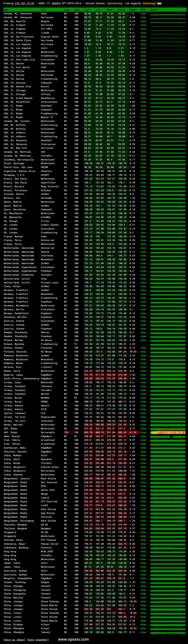Show MTR for Montreal OVH row

coord(143,152)
